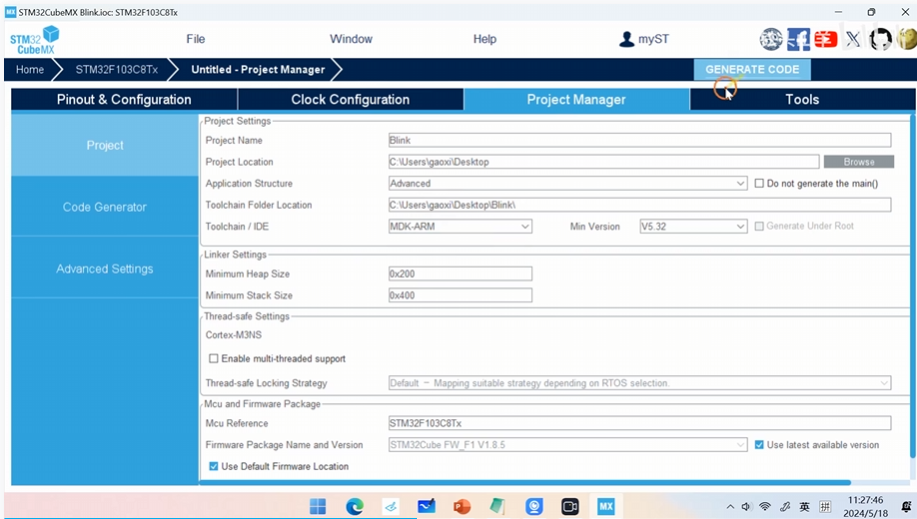Switch to Pinout & Configuration tab
Screen dimensions: 917x519
[124, 99]
